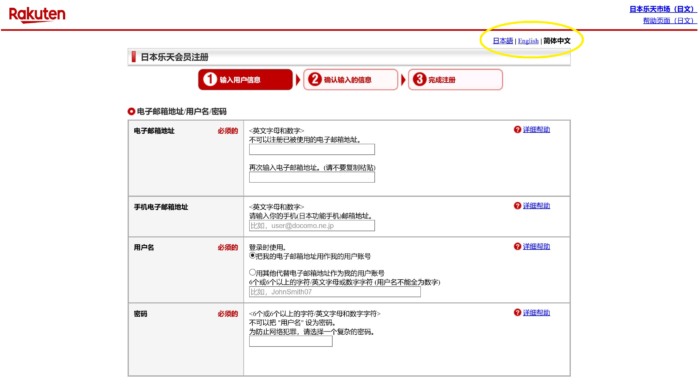Click the question mark icon in 电子邮箱地址 row
This screenshot has height=382, width=700.
[x=517, y=129]
